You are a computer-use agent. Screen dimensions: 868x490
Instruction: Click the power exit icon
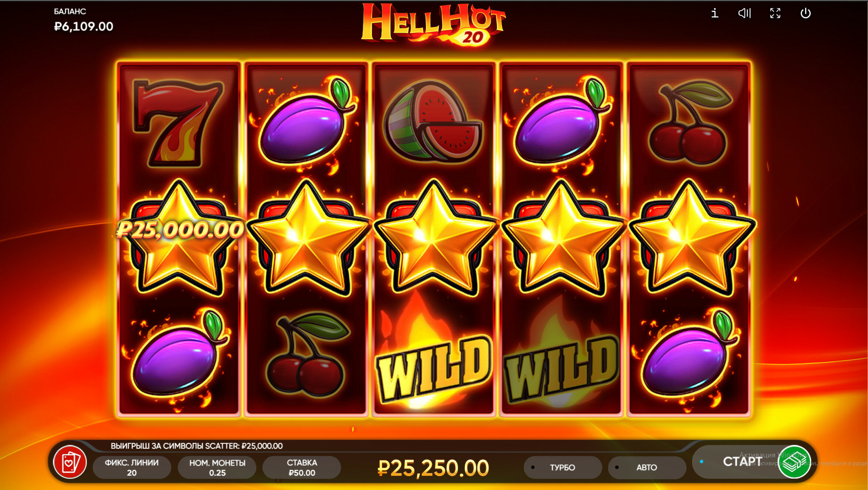[x=806, y=13]
